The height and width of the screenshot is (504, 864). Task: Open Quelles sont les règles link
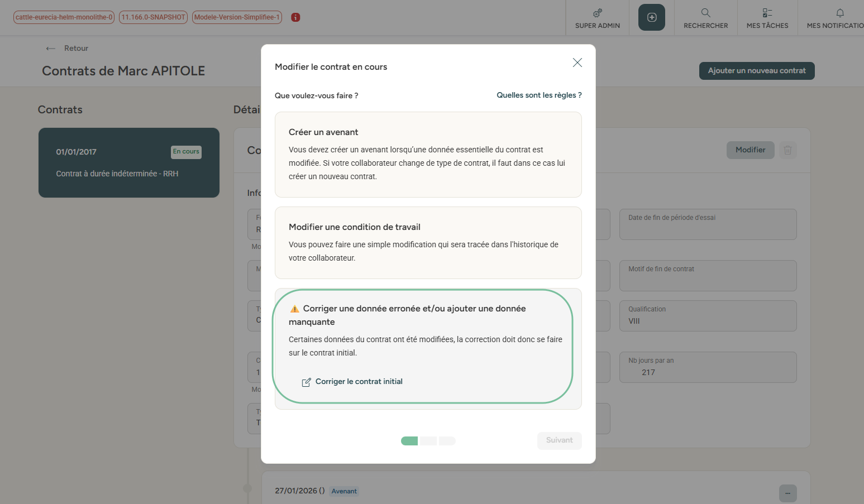point(539,95)
